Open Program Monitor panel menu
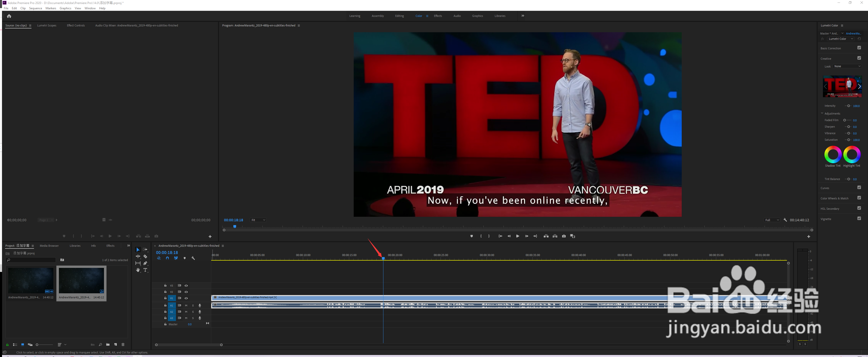868x357 pixels. (299, 26)
